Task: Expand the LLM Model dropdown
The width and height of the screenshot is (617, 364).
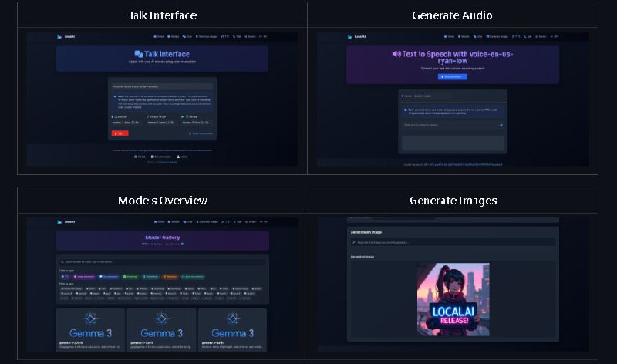Action: pyautogui.click(x=126, y=123)
